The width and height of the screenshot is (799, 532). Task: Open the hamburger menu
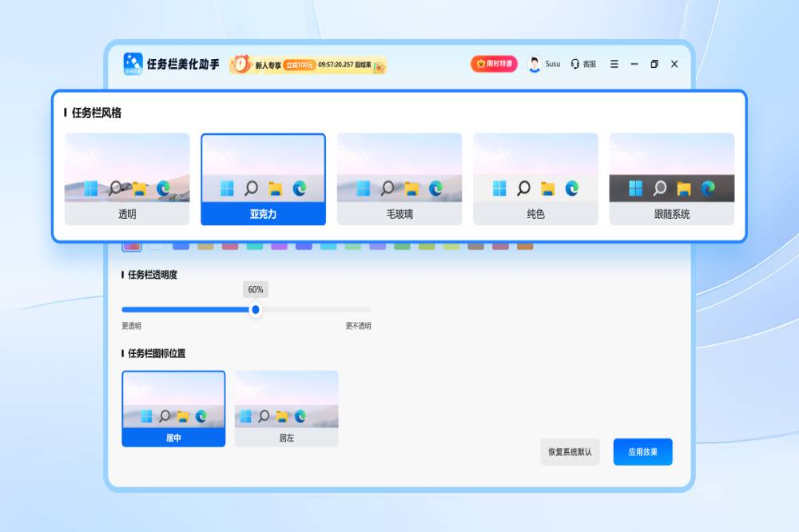click(614, 64)
